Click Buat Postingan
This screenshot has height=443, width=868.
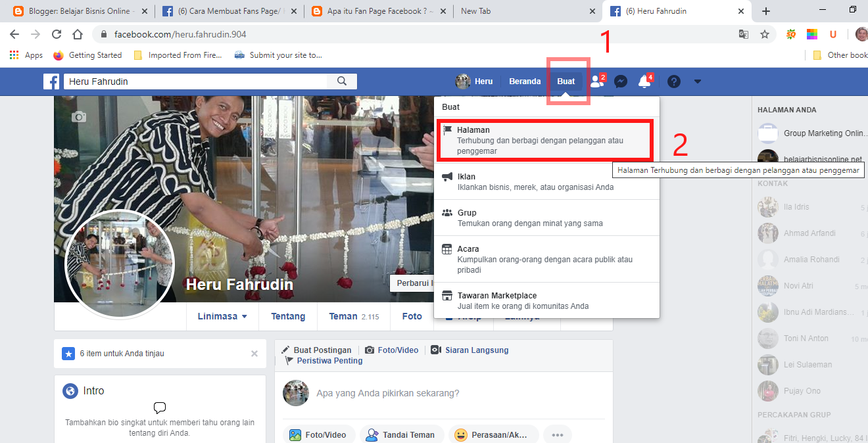tap(322, 350)
